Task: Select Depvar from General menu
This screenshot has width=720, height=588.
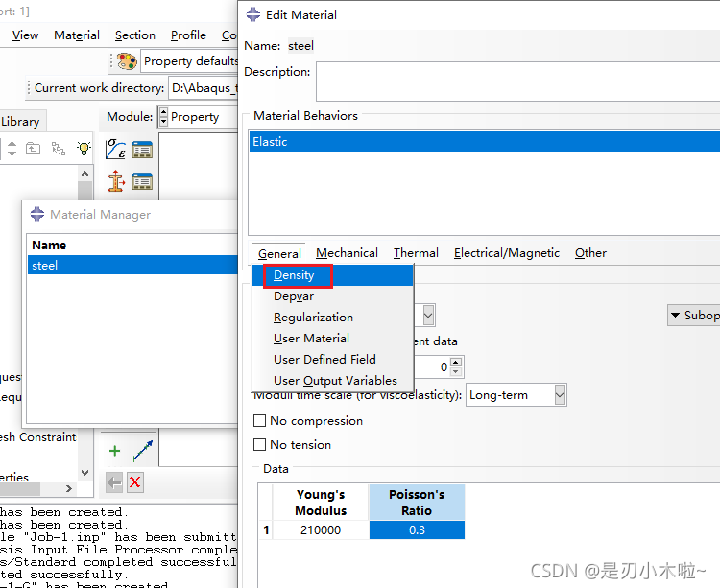Action: pos(333,296)
